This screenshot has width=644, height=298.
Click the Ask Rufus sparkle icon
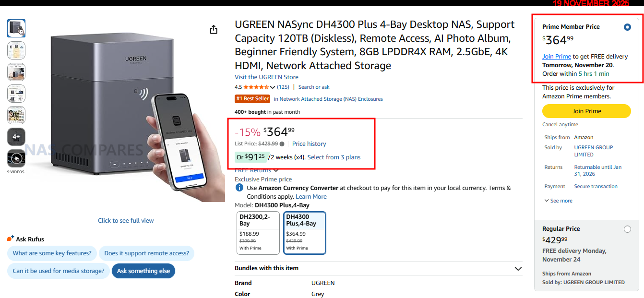coord(11,238)
